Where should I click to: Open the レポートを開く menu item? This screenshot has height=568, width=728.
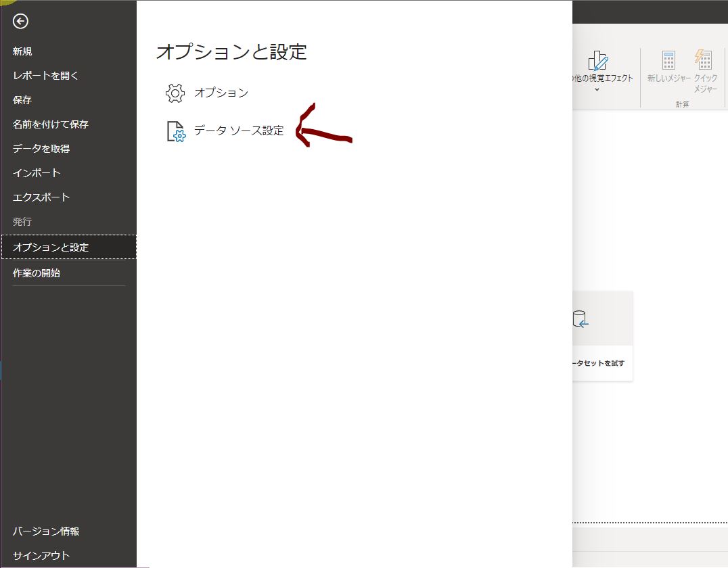tap(45, 76)
